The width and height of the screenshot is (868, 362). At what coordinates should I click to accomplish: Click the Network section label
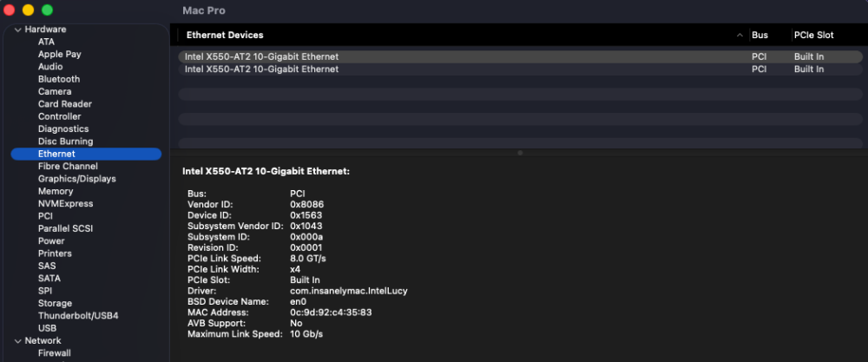tap(43, 340)
